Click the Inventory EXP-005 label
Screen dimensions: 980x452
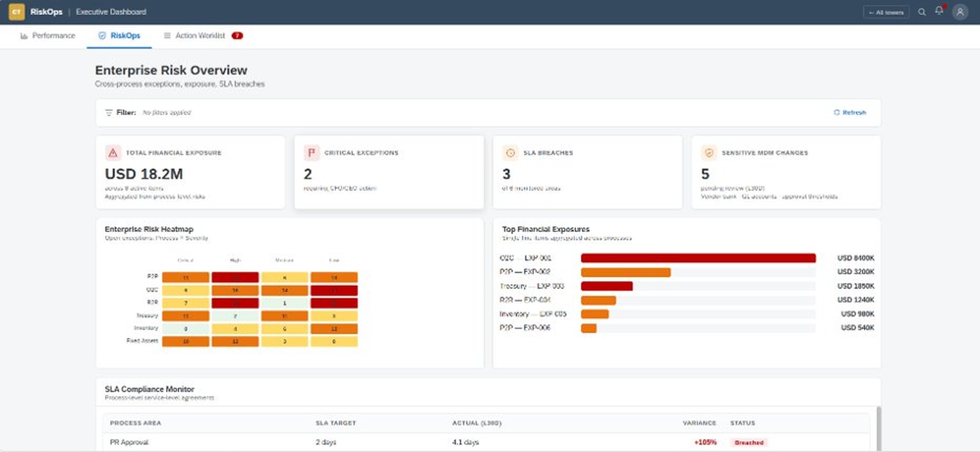tap(533, 314)
